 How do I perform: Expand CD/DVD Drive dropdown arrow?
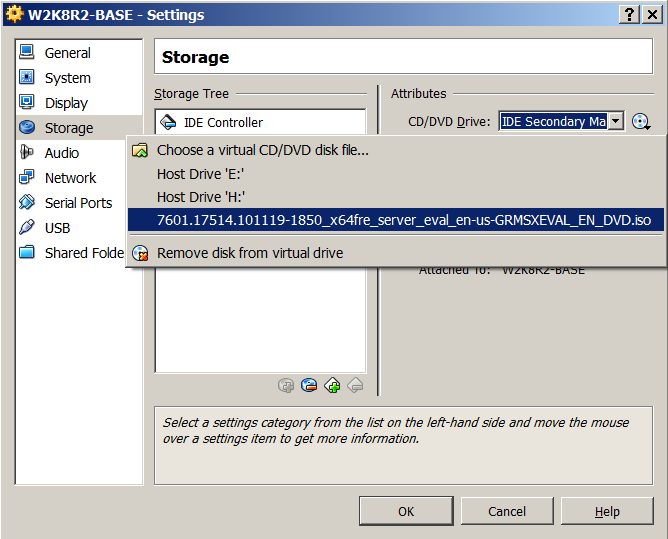tap(616, 121)
